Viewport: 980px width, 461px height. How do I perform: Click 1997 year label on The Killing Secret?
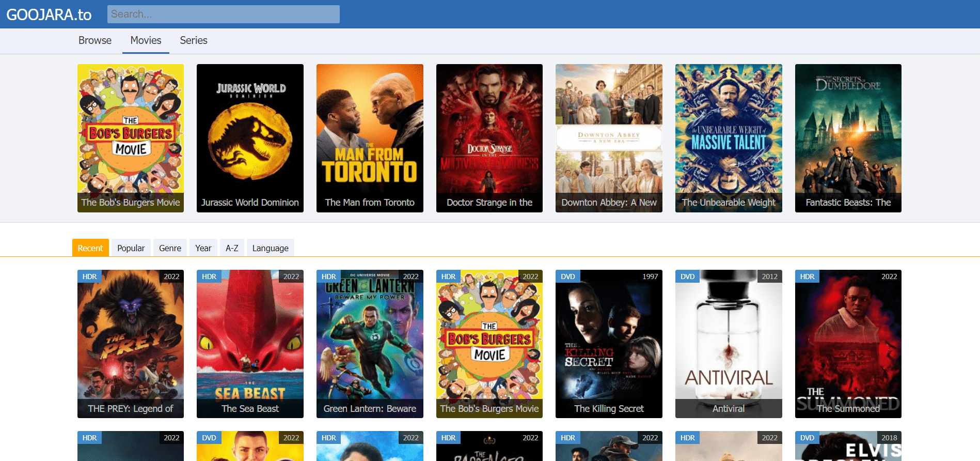click(x=650, y=276)
